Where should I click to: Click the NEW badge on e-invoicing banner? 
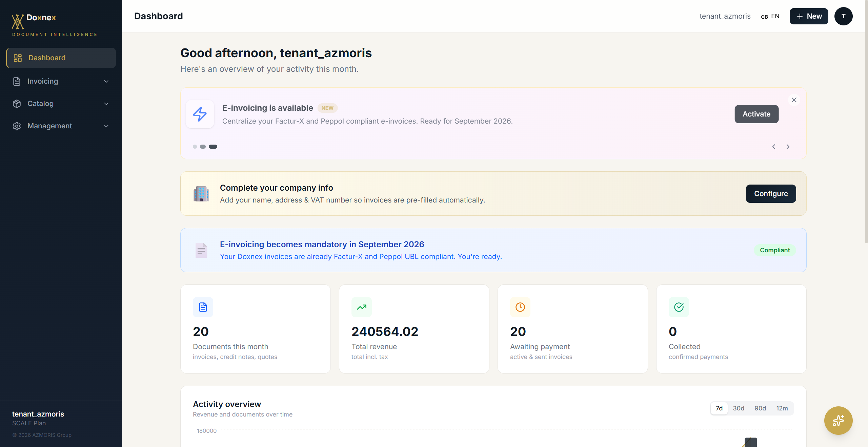(327, 108)
